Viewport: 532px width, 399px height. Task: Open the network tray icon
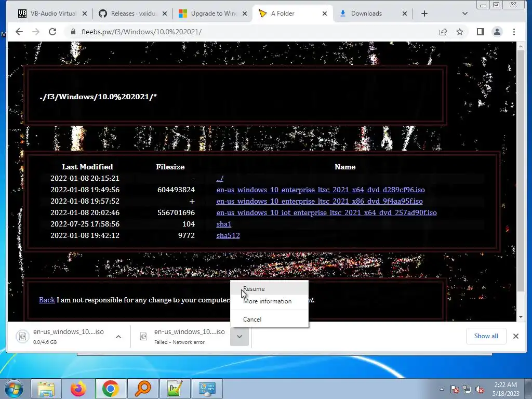click(467, 389)
